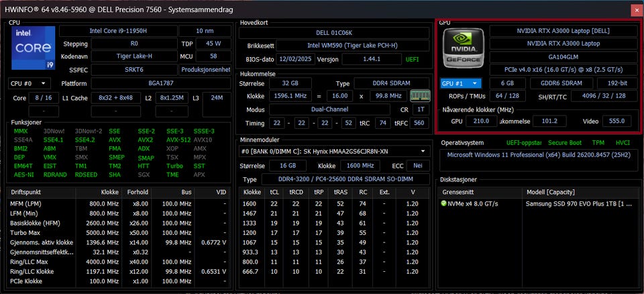644x294 pixels.
Task: Select the Turbo Max row
Action: (118, 232)
